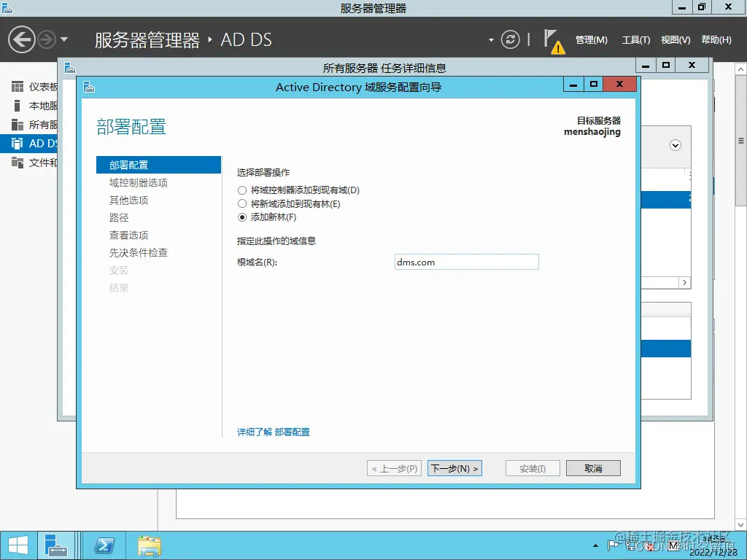This screenshot has height=560, width=747.
Task: Select the 添加新林 deployment option
Action: pyautogui.click(x=241, y=217)
